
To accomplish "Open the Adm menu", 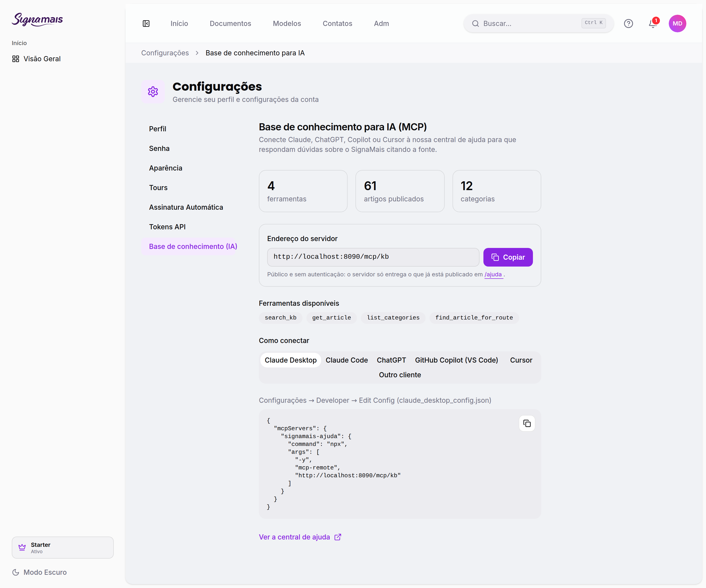I will (x=381, y=24).
